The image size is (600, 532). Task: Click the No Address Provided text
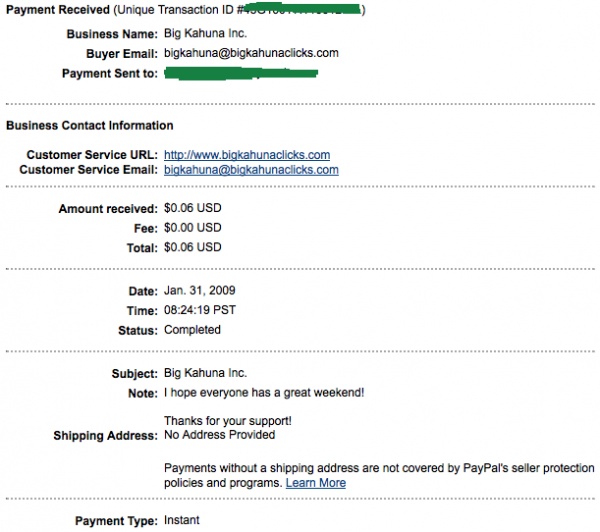point(218,435)
